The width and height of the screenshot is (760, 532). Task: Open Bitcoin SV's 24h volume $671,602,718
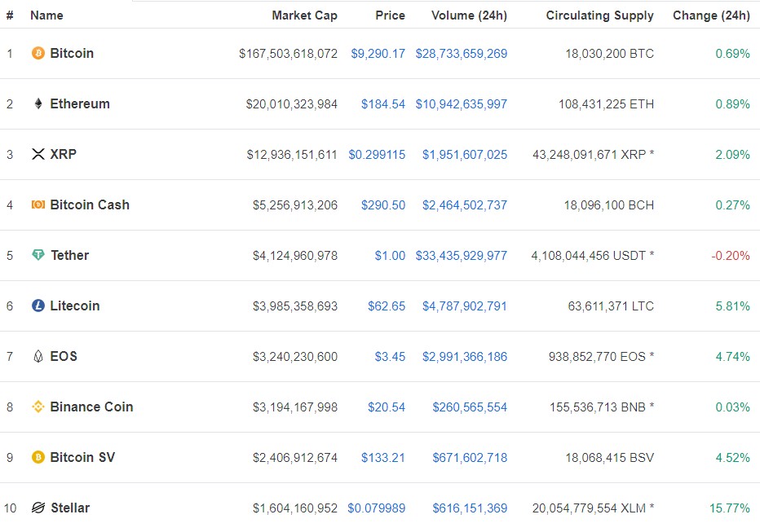[470, 458]
